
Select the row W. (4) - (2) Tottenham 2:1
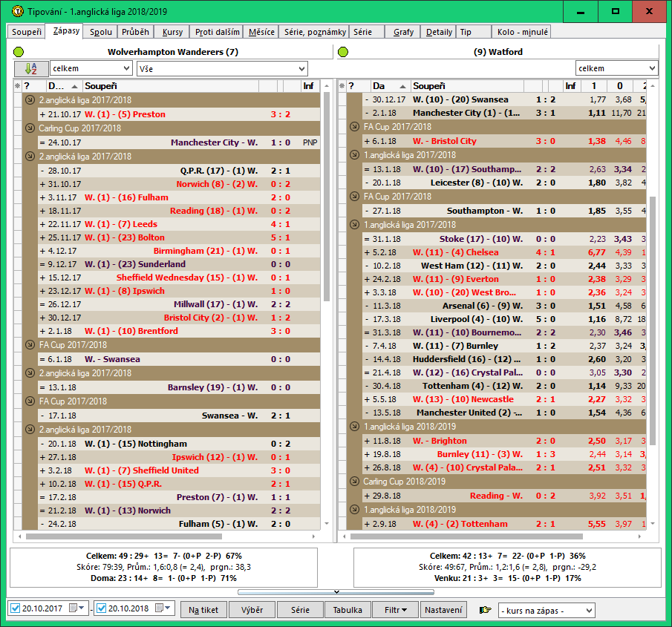tap(504, 524)
